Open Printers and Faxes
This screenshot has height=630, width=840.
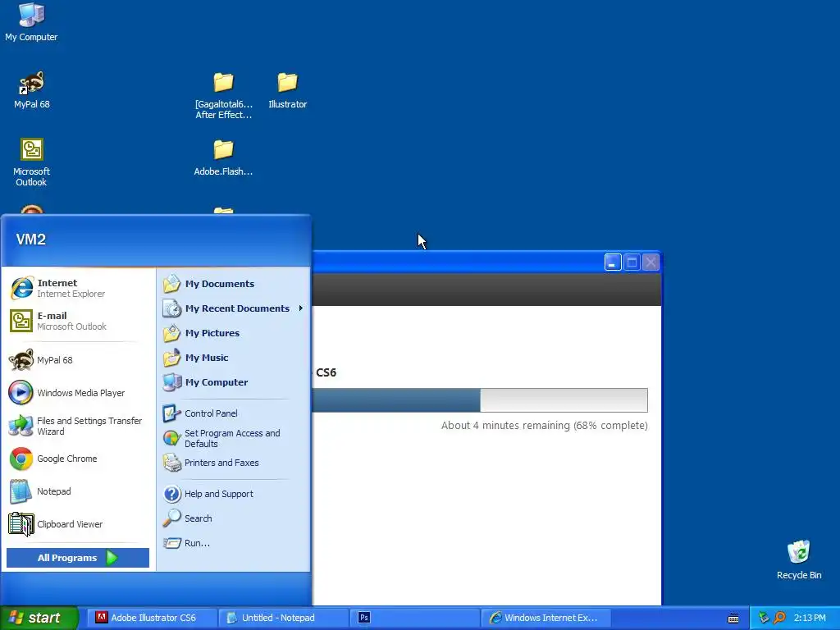point(234,463)
